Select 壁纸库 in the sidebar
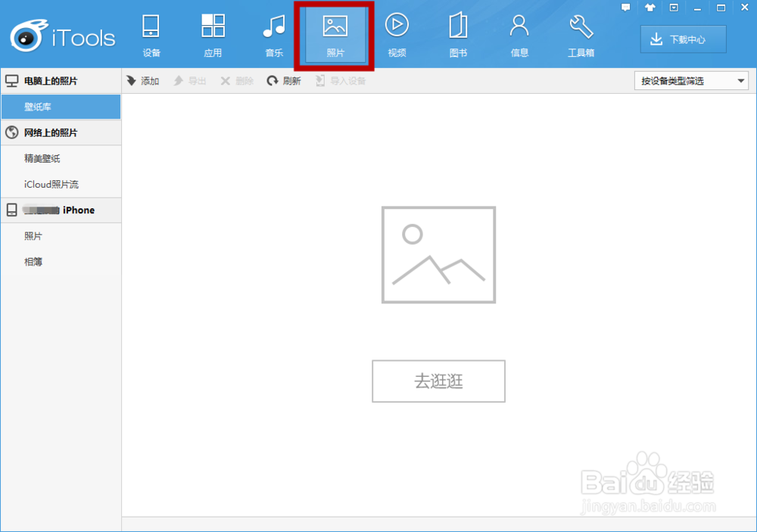757x532 pixels. (x=61, y=107)
